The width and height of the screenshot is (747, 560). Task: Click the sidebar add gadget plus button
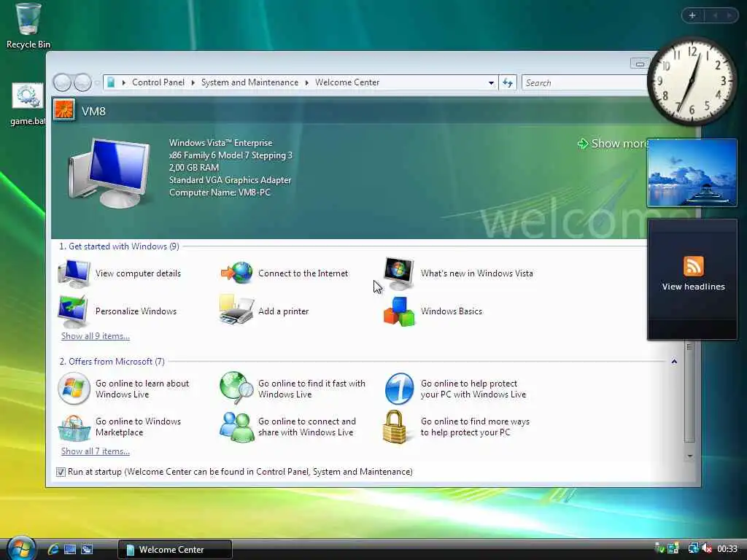(692, 16)
